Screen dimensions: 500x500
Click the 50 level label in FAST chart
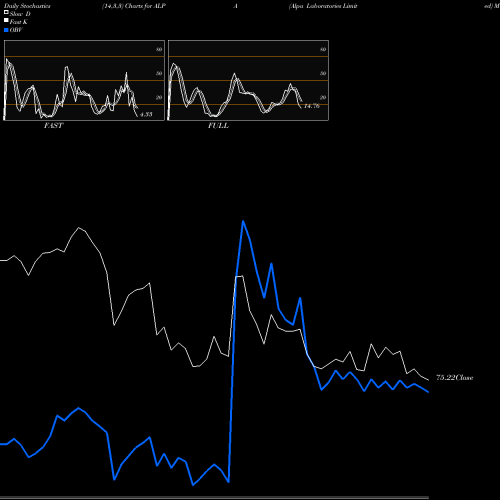[159, 73]
